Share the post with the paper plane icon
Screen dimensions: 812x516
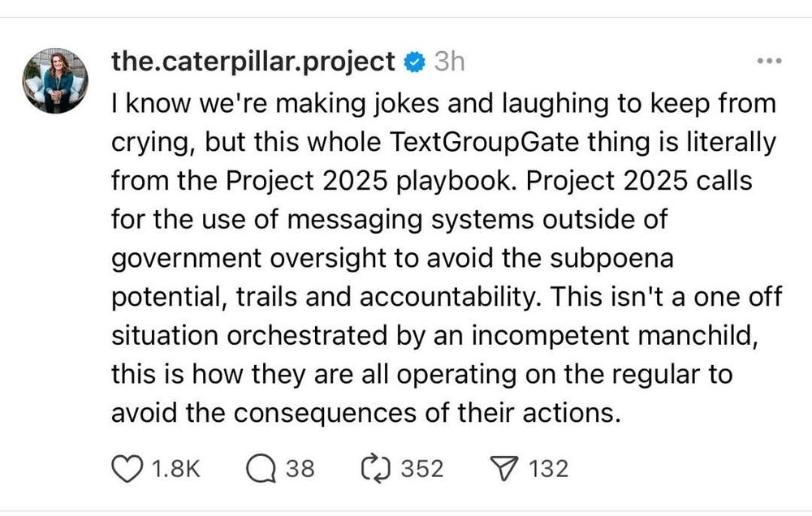(504, 469)
